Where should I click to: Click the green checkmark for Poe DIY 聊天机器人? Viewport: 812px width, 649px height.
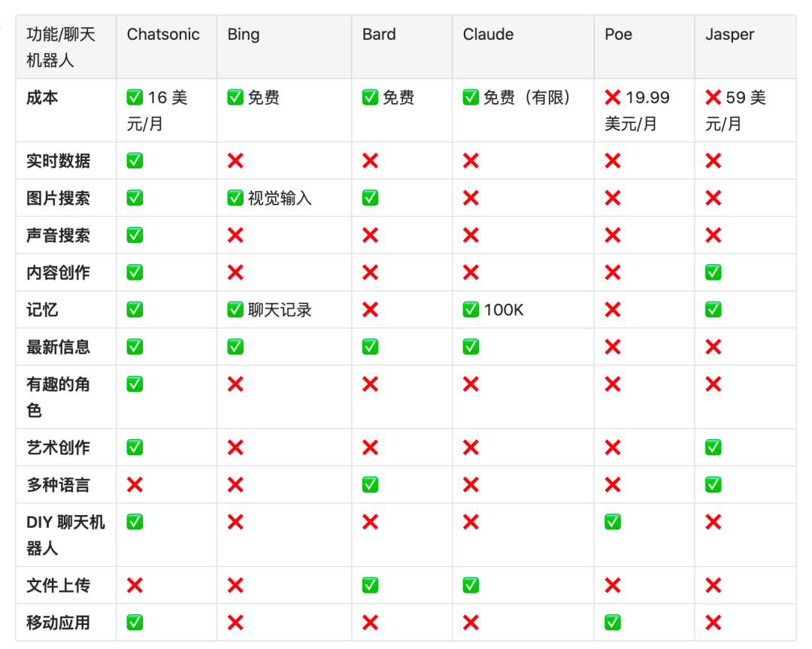[x=613, y=522]
